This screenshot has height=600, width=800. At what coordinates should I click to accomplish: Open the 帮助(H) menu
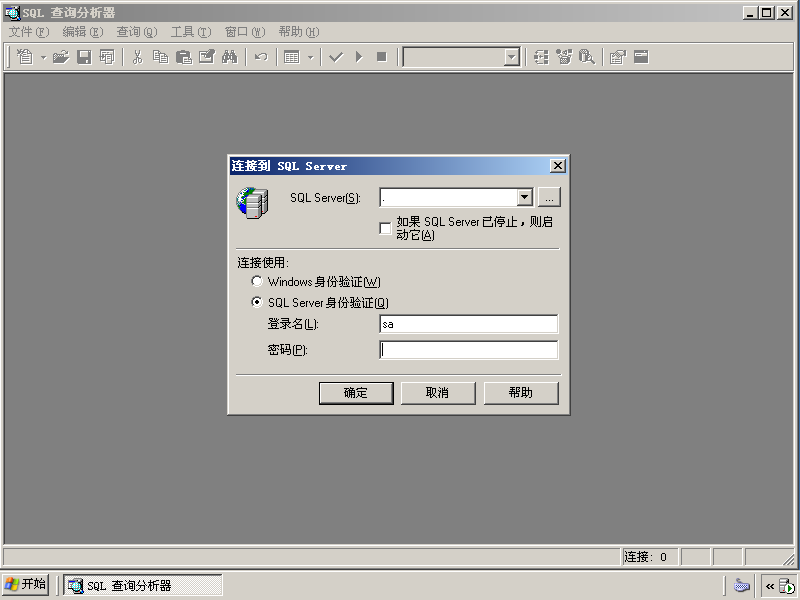299,32
